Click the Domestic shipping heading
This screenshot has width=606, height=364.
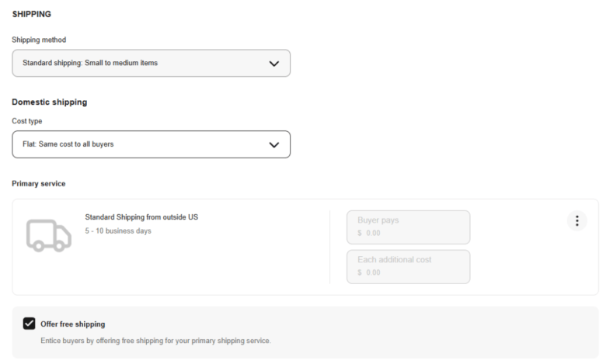click(50, 102)
